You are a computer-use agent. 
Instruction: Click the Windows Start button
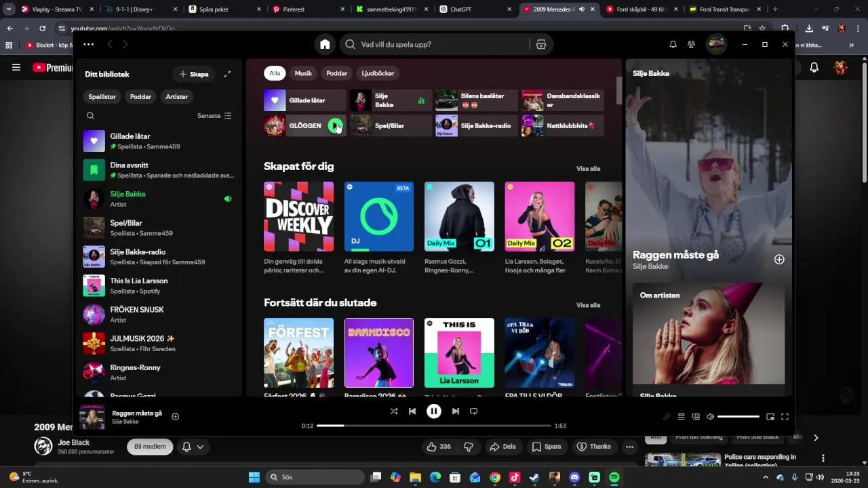click(x=254, y=477)
